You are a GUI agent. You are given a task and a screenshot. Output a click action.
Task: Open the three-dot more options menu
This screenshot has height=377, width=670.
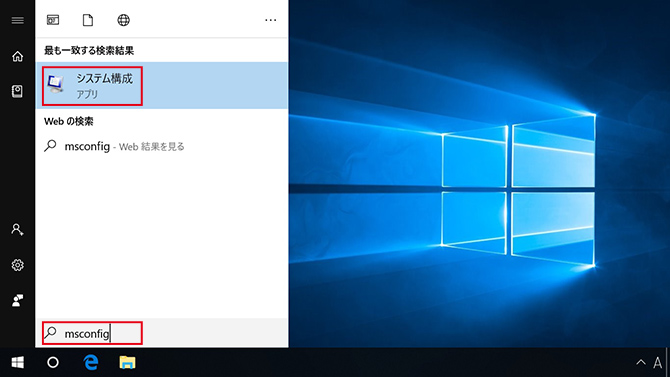tap(270, 20)
